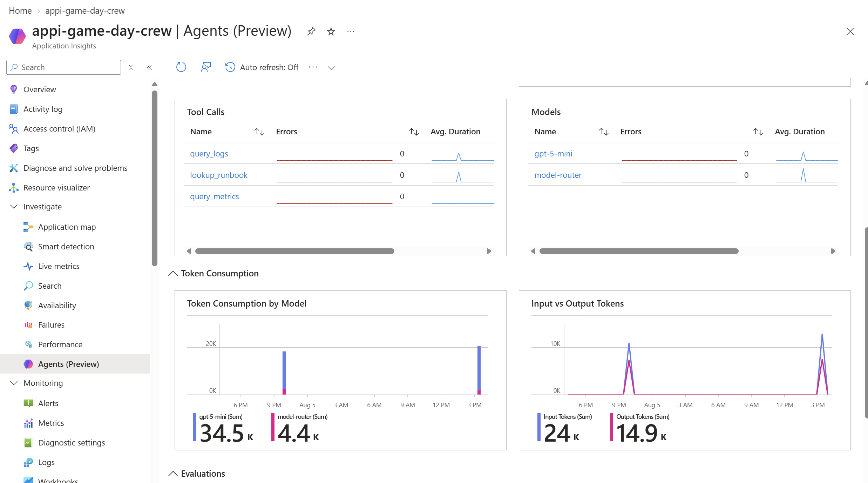
Task: Click the Live metrics pulse icon
Action: 28,266
